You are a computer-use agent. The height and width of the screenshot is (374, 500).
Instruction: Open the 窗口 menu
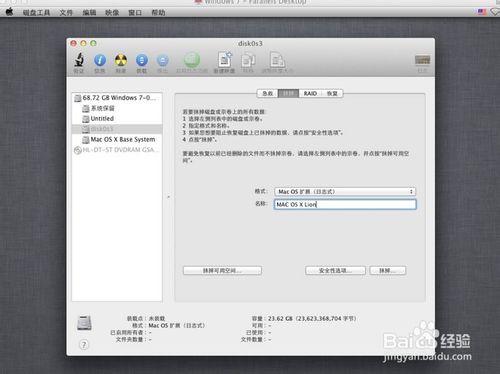135,13
